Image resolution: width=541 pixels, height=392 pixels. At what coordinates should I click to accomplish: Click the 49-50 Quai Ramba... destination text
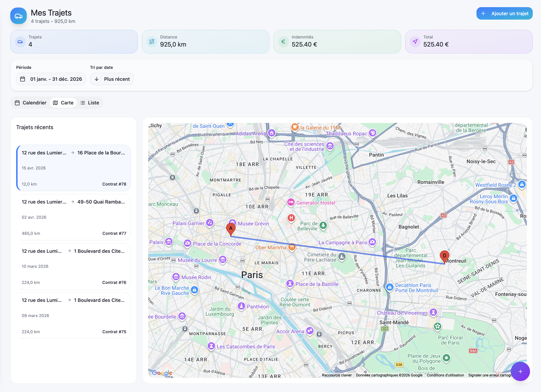[101, 202]
